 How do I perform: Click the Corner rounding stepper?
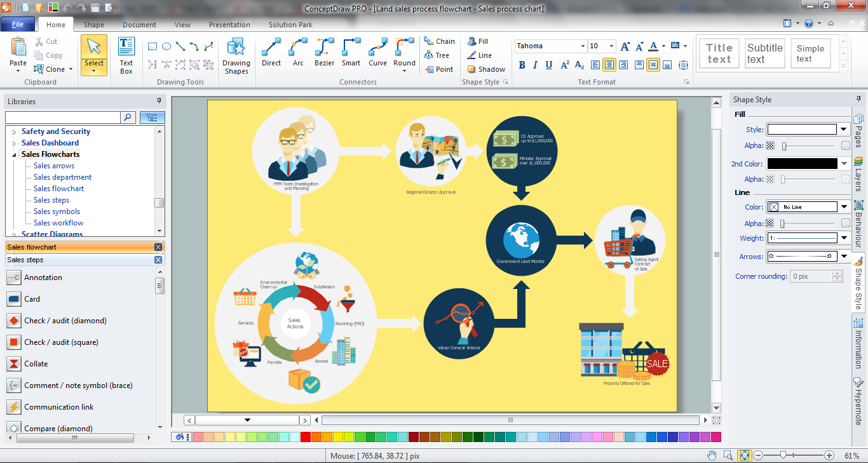click(838, 276)
